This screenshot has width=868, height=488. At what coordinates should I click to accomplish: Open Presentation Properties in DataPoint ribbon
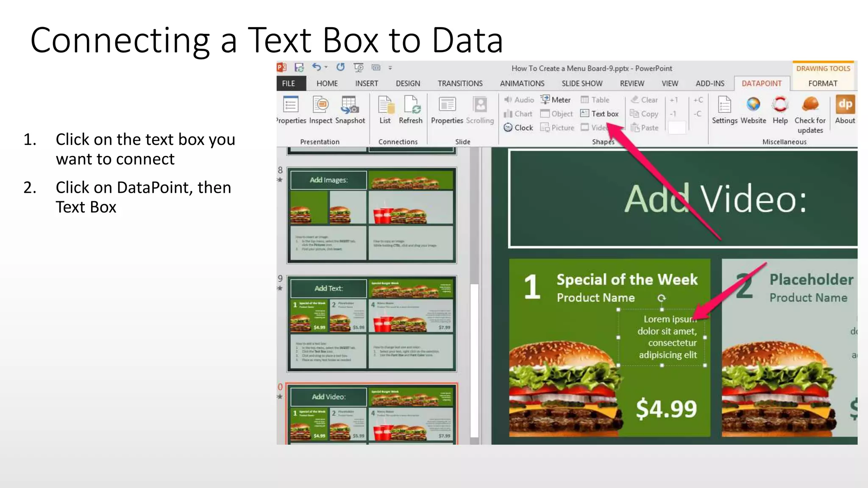pyautogui.click(x=291, y=110)
